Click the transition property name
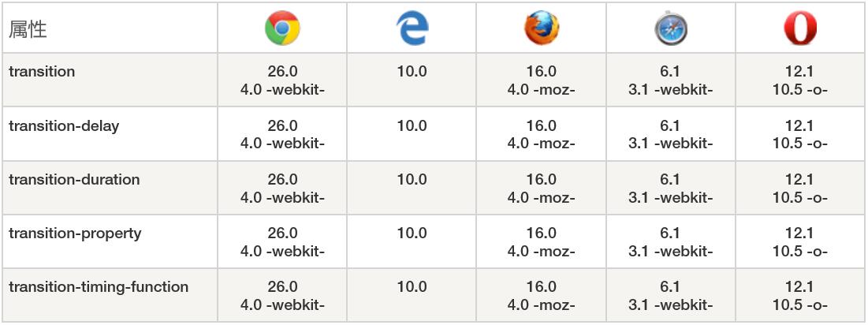The height and width of the screenshot is (325, 868). 42,72
